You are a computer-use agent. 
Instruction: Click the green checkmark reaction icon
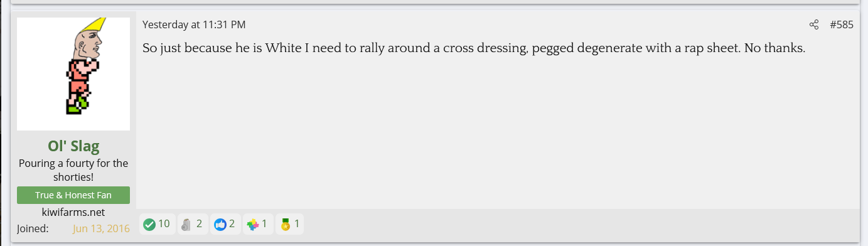tap(149, 224)
